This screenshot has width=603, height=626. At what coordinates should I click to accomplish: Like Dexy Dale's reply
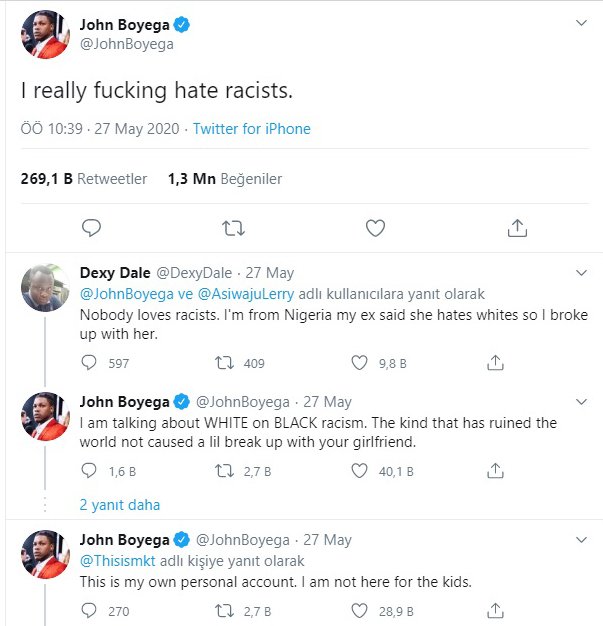[360, 363]
